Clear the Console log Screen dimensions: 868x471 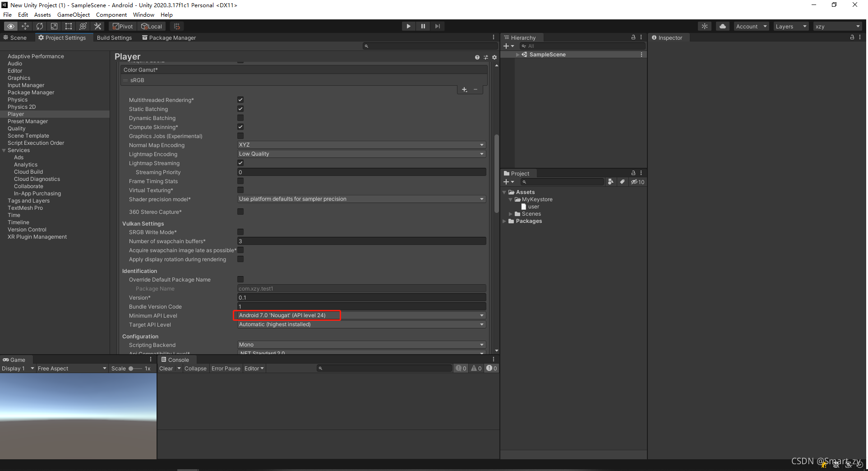166,369
